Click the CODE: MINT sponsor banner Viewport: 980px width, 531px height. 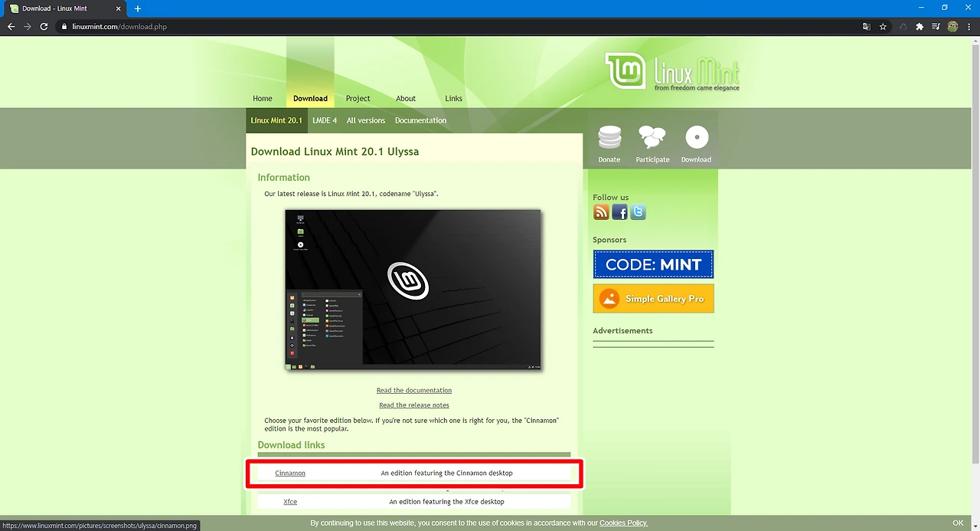[653, 264]
